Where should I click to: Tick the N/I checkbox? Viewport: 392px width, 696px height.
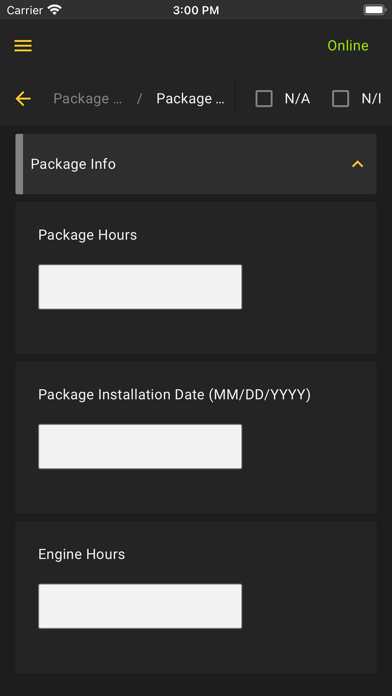click(341, 99)
